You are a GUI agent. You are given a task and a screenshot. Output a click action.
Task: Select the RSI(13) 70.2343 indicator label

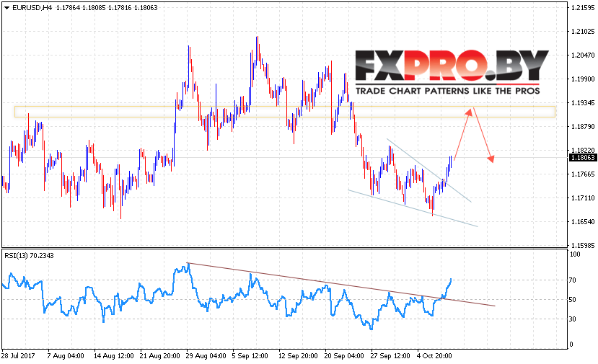point(29,255)
